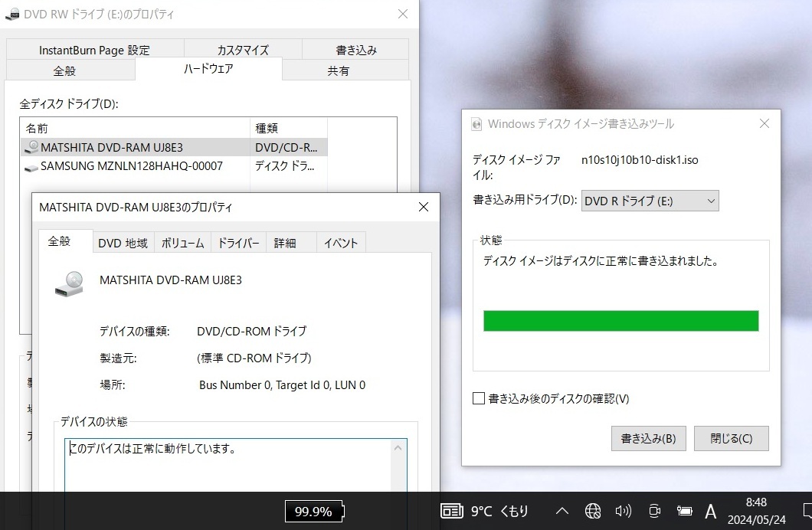Click the 閉じる(C) button
Screen dimensions: 812x530
click(732, 438)
